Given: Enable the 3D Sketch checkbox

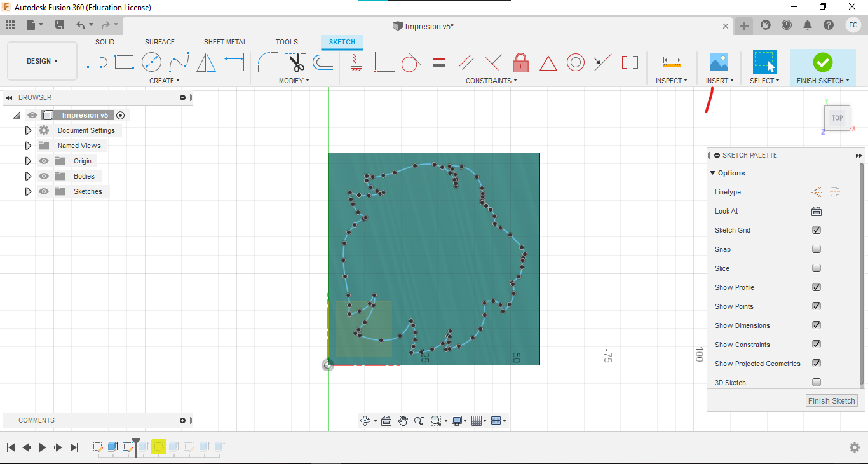Looking at the screenshot, I should click(x=817, y=383).
